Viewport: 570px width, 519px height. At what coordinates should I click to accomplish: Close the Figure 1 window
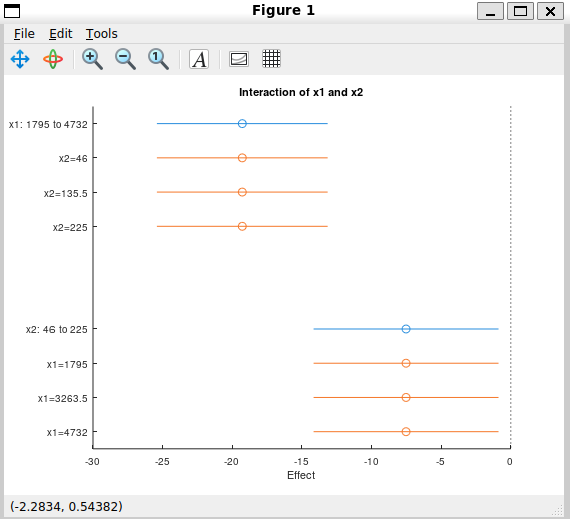[550, 11]
